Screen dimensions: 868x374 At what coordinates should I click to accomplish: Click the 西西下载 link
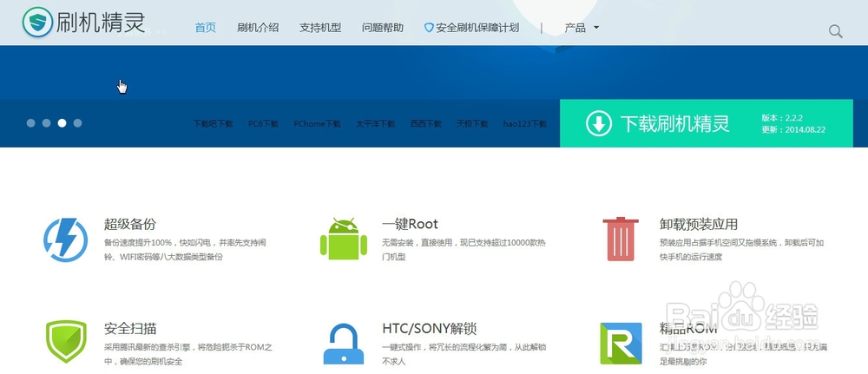(425, 124)
